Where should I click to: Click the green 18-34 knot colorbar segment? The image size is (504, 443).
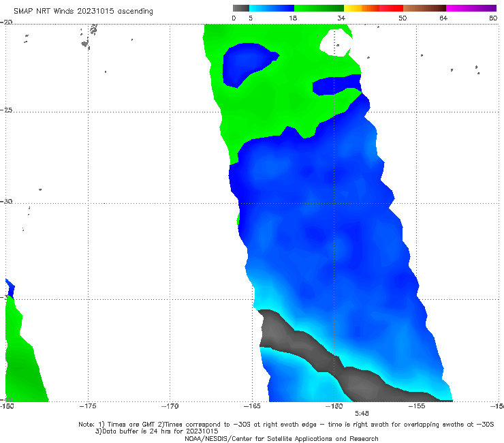click(319, 8)
